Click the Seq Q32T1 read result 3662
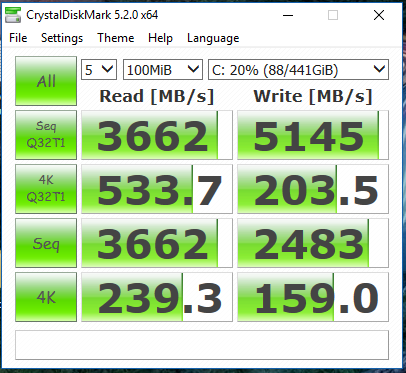The width and height of the screenshot is (406, 373). [157, 135]
